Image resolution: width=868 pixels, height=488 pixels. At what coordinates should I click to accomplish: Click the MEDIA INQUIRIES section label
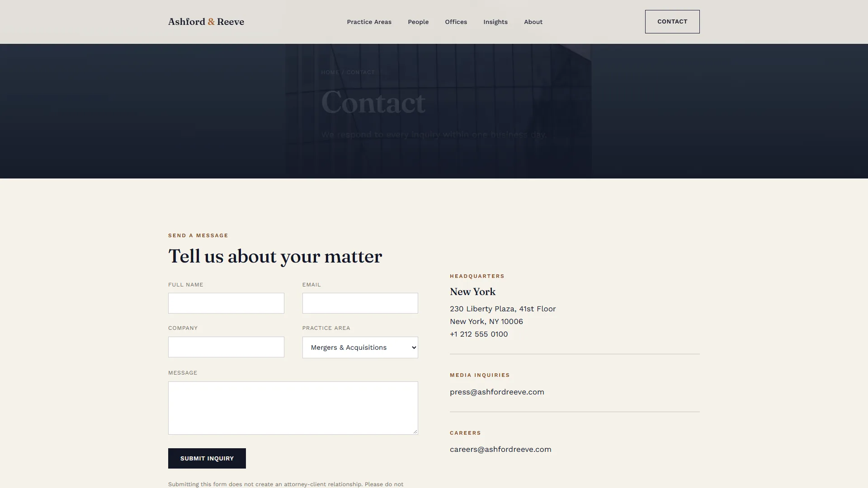[x=480, y=375]
